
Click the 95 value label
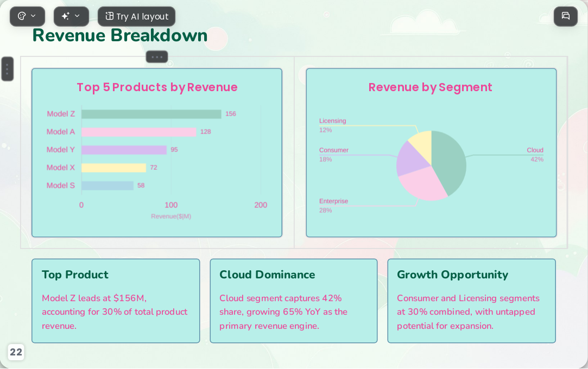pos(174,149)
